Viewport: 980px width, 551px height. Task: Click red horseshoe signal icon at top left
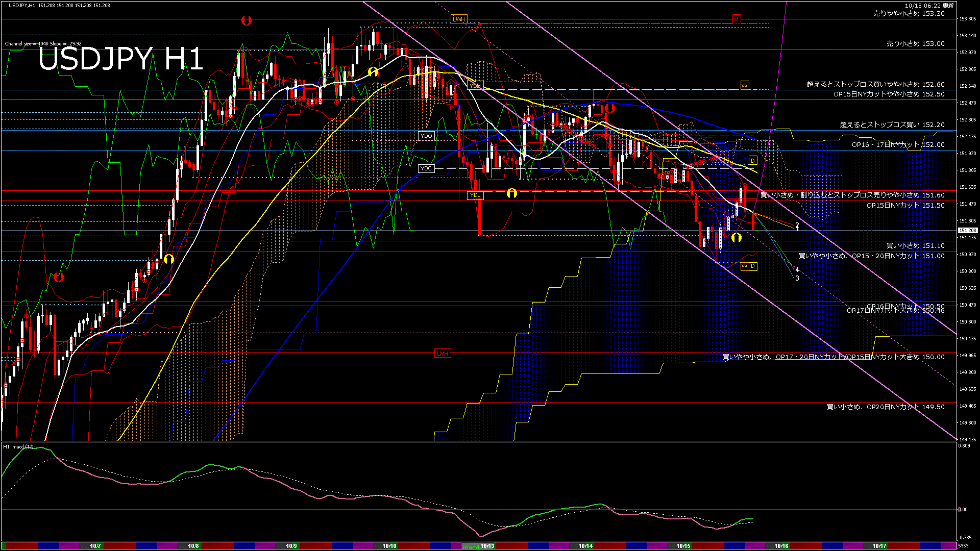pos(247,21)
